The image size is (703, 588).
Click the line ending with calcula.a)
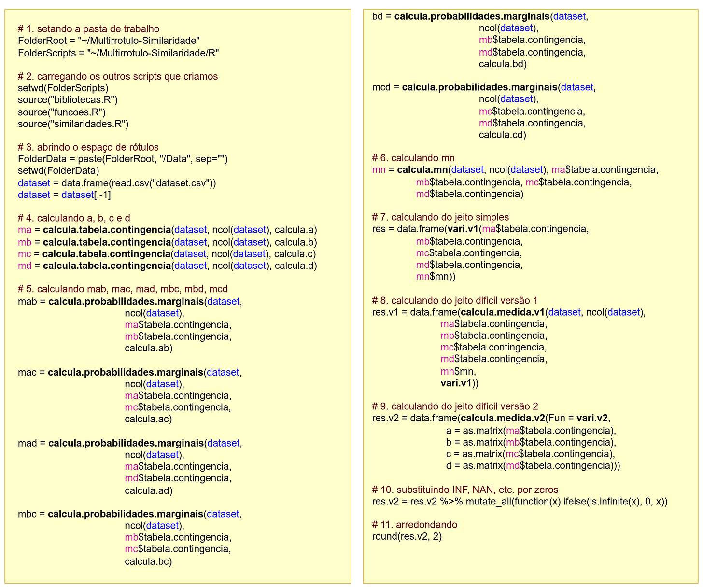click(168, 230)
